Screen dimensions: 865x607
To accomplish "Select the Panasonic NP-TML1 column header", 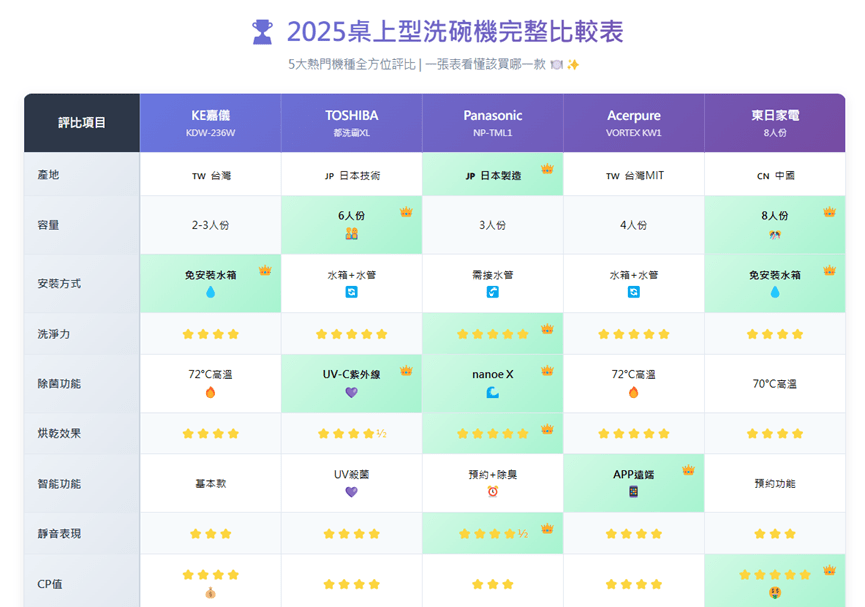I will pos(493,123).
